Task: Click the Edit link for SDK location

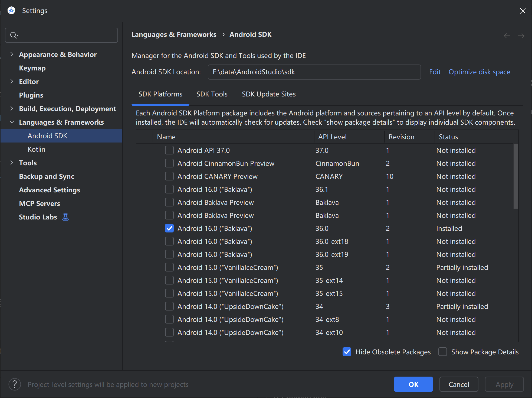Action: pyautogui.click(x=435, y=72)
